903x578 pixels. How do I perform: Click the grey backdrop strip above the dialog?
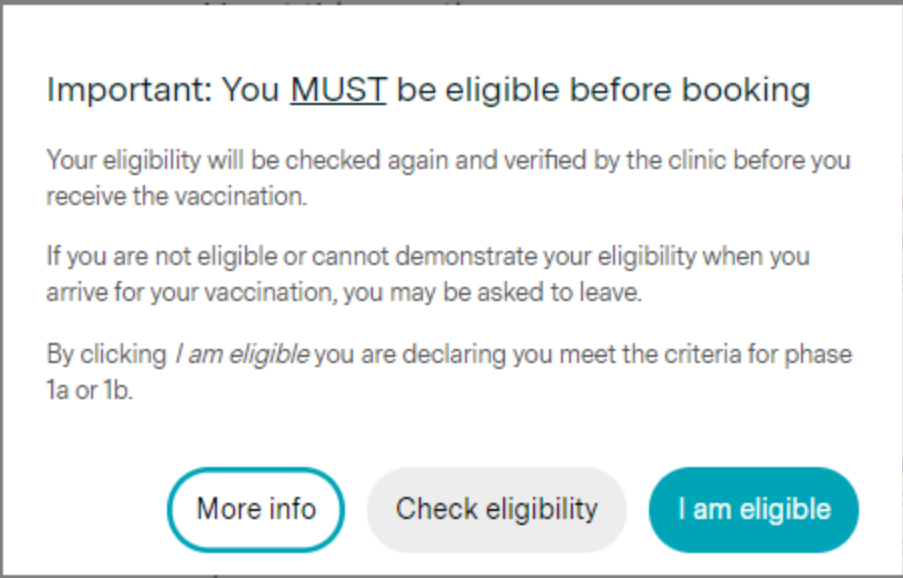452,2
